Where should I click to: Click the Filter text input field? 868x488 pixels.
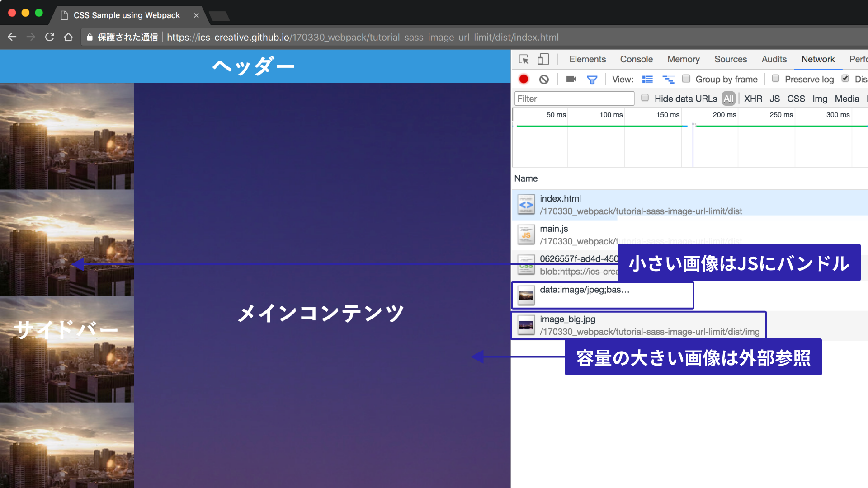(x=574, y=99)
